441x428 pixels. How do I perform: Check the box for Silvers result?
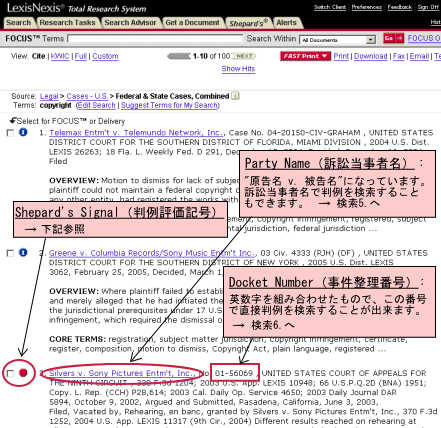[x=10, y=373]
